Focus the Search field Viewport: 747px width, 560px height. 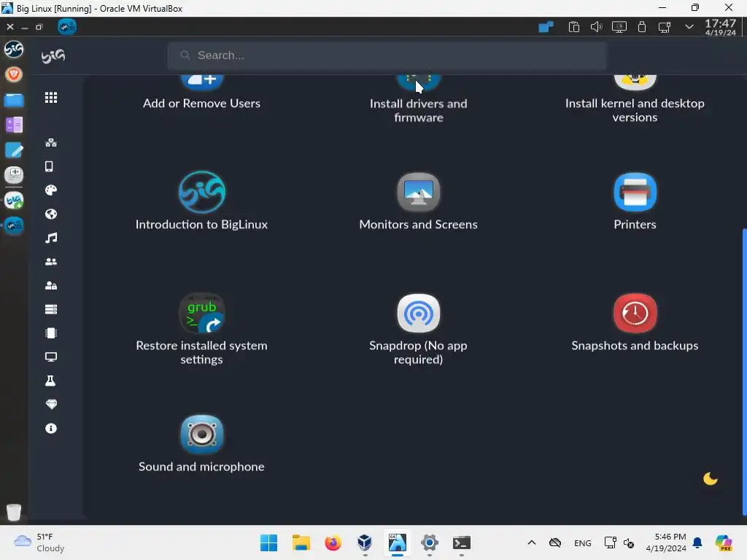[x=387, y=55]
